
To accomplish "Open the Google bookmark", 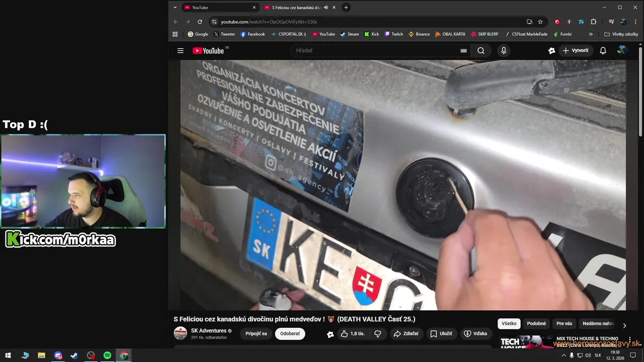I will click(x=198, y=34).
